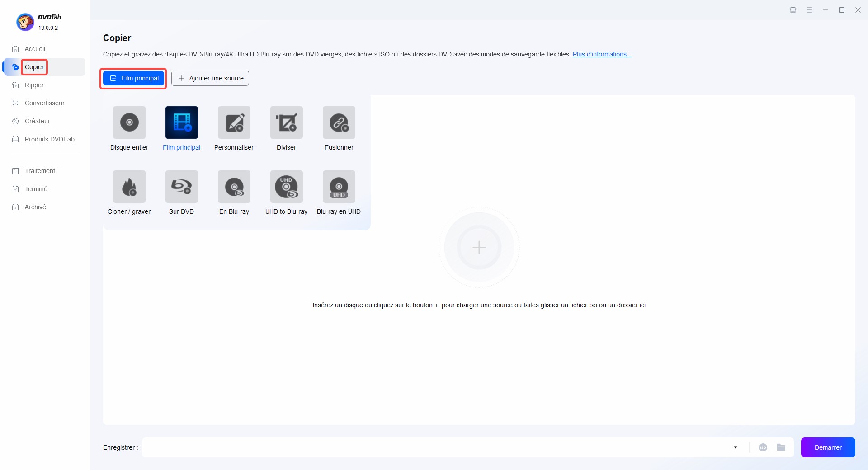Minimize the DVDFab window
Screen dimensions: 868x470
click(826, 10)
